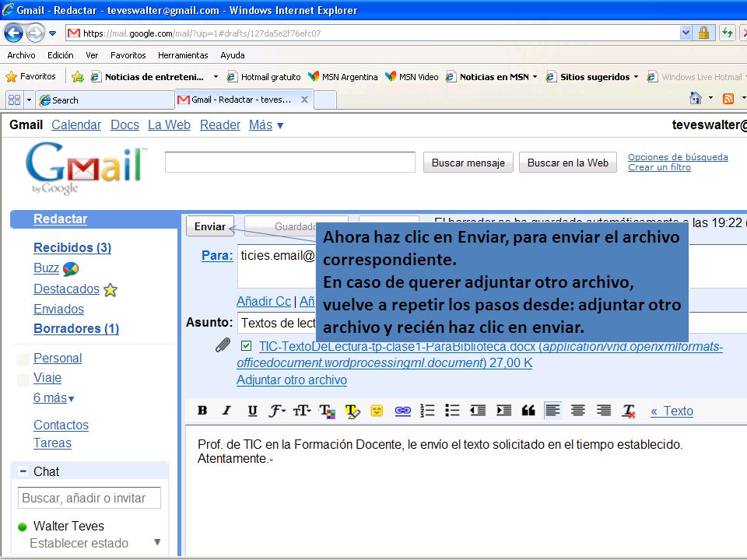Apply quote formatting to the text

[x=528, y=411]
